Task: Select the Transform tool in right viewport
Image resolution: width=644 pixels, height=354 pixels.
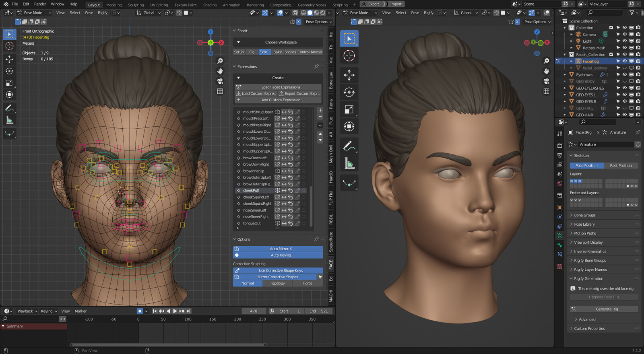Action: tap(349, 126)
